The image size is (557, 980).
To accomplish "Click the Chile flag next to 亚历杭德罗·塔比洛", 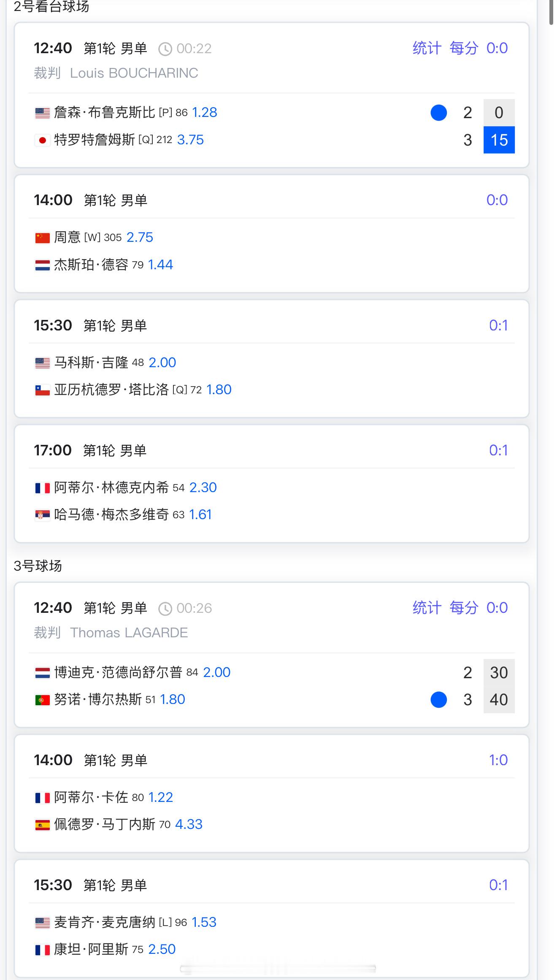I will (42, 390).
